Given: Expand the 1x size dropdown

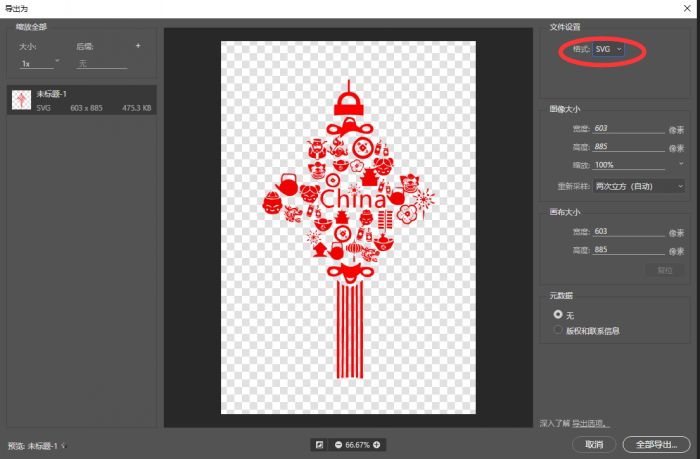Looking at the screenshot, I should (40, 63).
